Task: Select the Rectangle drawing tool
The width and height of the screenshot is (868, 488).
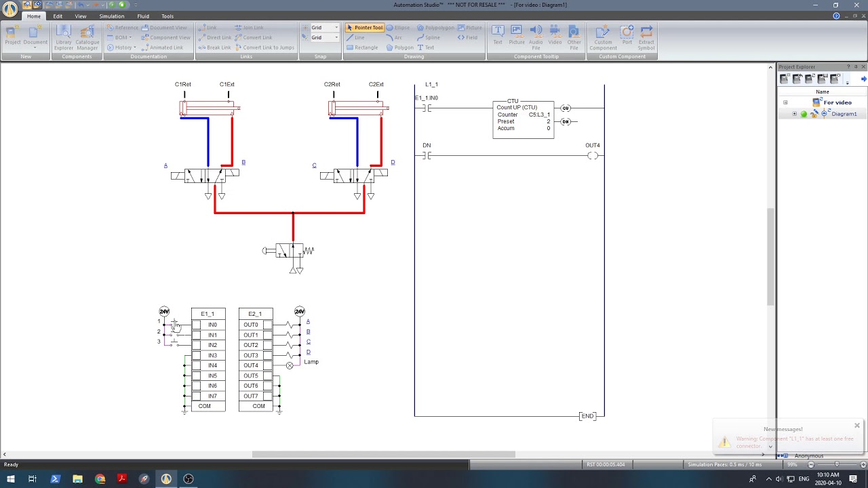Action: pyautogui.click(x=362, y=47)
